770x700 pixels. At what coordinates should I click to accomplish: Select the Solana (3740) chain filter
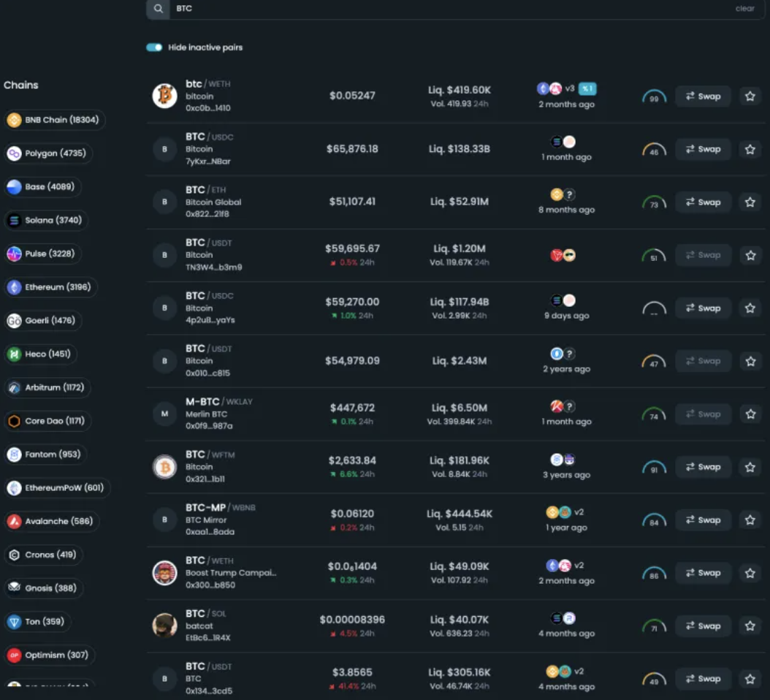point(46,220)
